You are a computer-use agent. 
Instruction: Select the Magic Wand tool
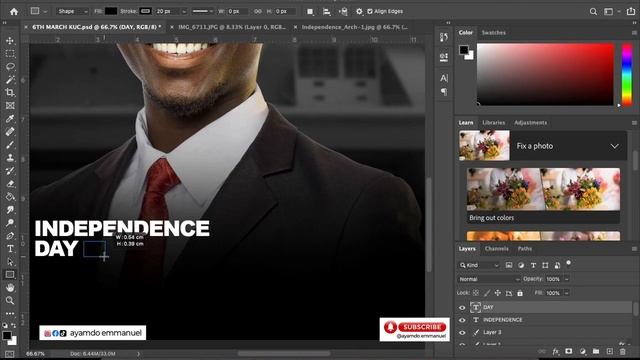(x=10, y=80)
